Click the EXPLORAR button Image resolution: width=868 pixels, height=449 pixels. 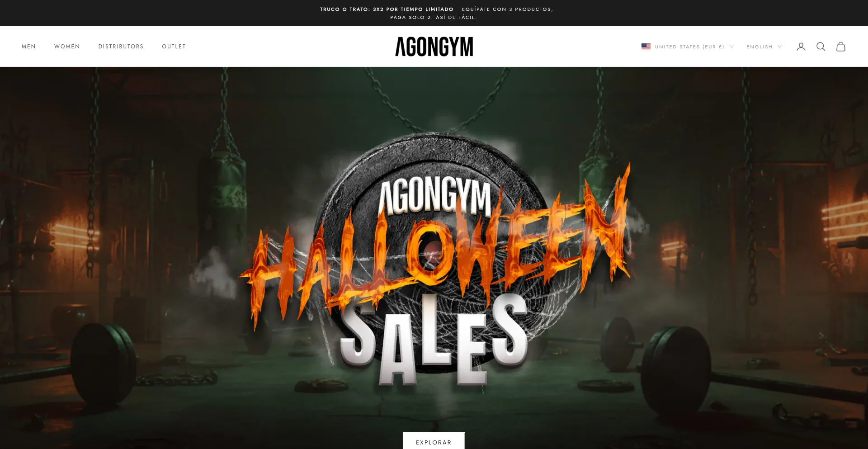pyautogui.click(x=434, y=441)
